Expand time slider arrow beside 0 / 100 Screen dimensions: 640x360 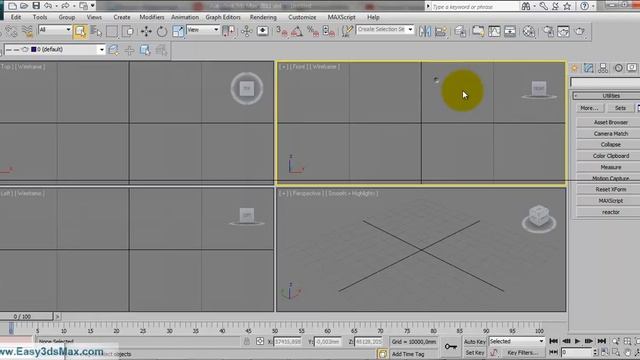[58, 316]
